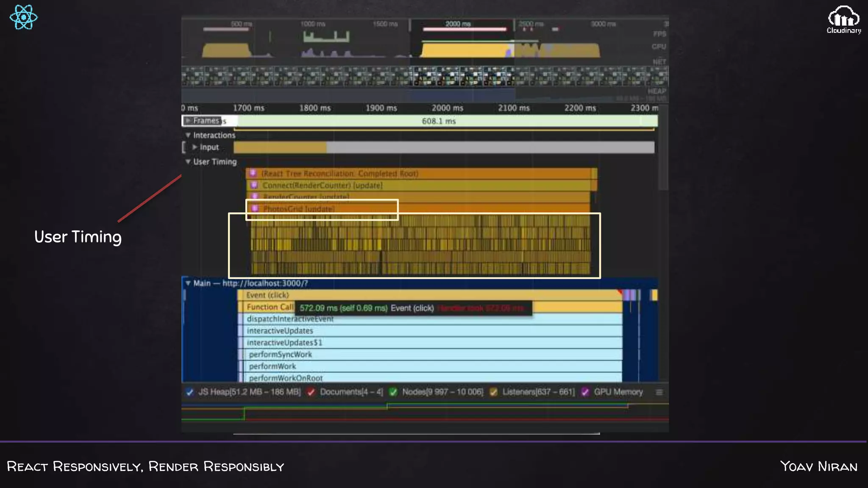Viewport: 868px width, 488px height.
Task: Click the CPU overview chart
Action: click(425, 50)
